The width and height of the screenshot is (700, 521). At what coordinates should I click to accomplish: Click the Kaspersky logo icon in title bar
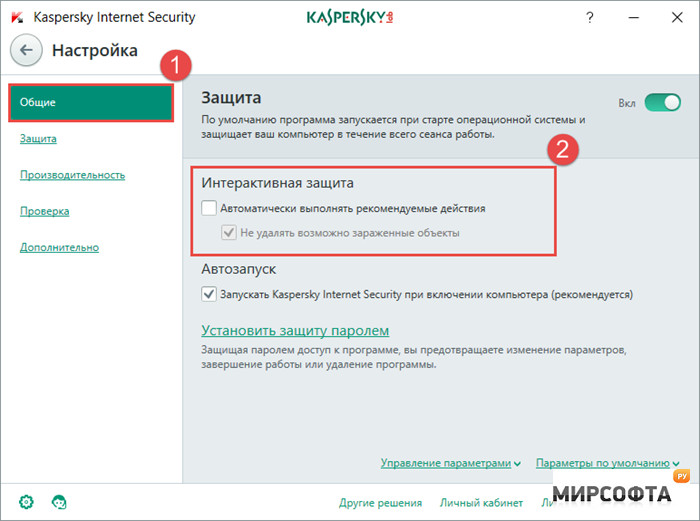pos(17,18)
